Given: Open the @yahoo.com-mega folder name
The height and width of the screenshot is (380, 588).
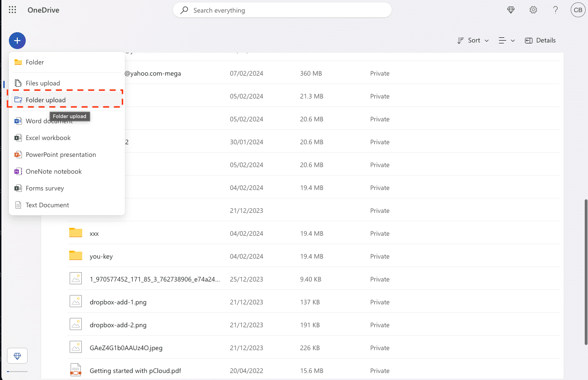Looking at the screenshot, I should click(153, 73).
